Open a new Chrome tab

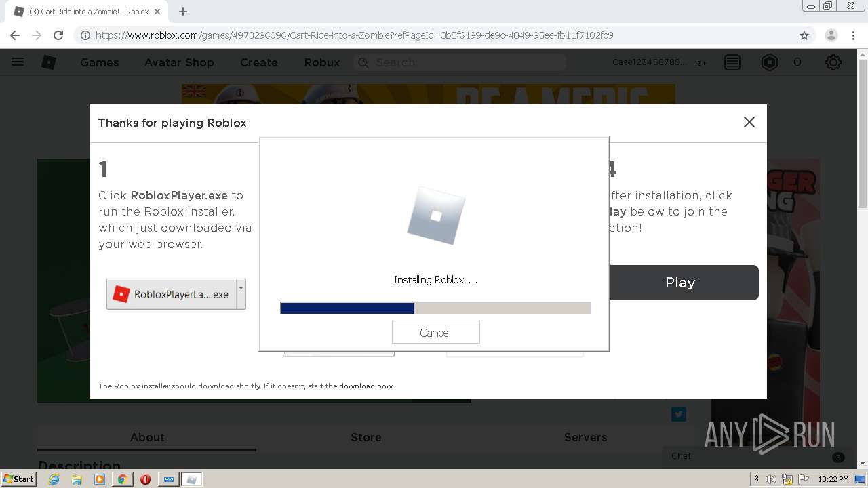click(x=183, y=12)
